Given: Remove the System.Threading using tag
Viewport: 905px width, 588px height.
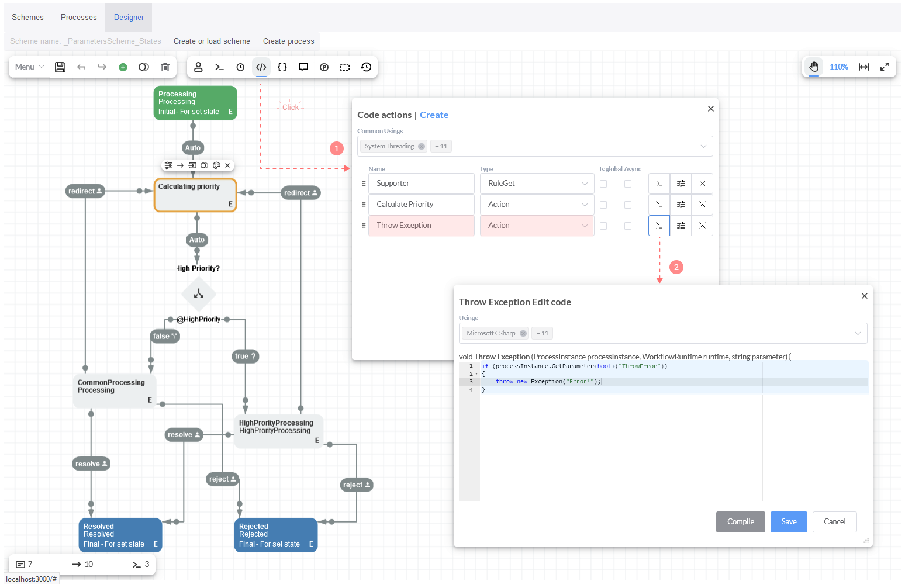Looking at the screenshot, I should pos(421,147).
